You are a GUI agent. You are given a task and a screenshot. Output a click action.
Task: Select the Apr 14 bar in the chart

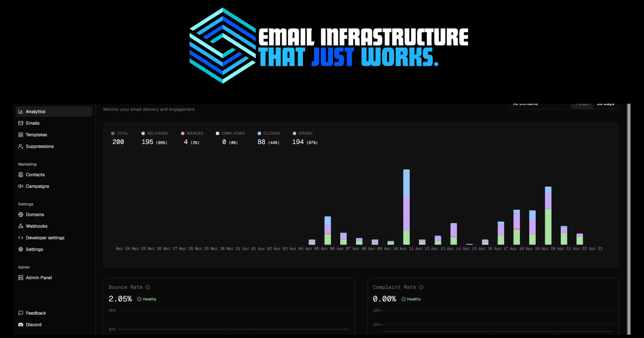(454, 234)
